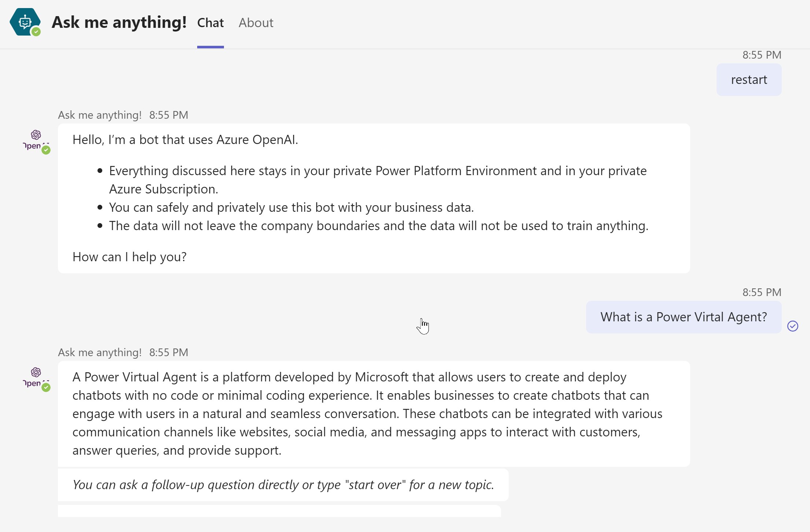Click 8:55 PM timestamp above restart message
Viewport: 810px width, 532px height.
pyautogui.click(x=762, y=55)
